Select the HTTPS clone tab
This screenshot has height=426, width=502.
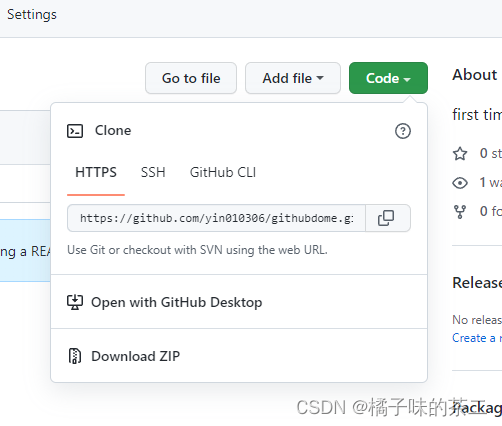coord(96,173)
